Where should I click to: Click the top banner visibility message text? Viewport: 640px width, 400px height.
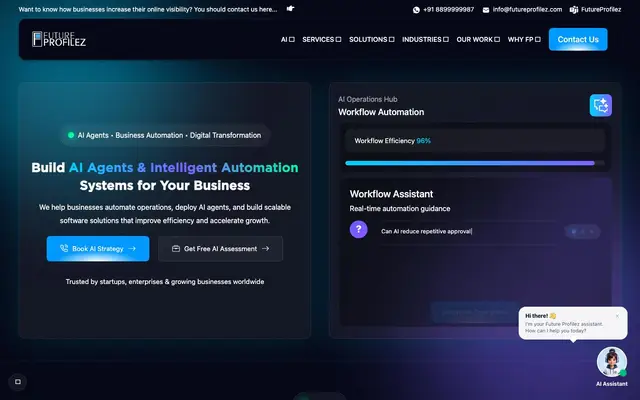(148, 9)
